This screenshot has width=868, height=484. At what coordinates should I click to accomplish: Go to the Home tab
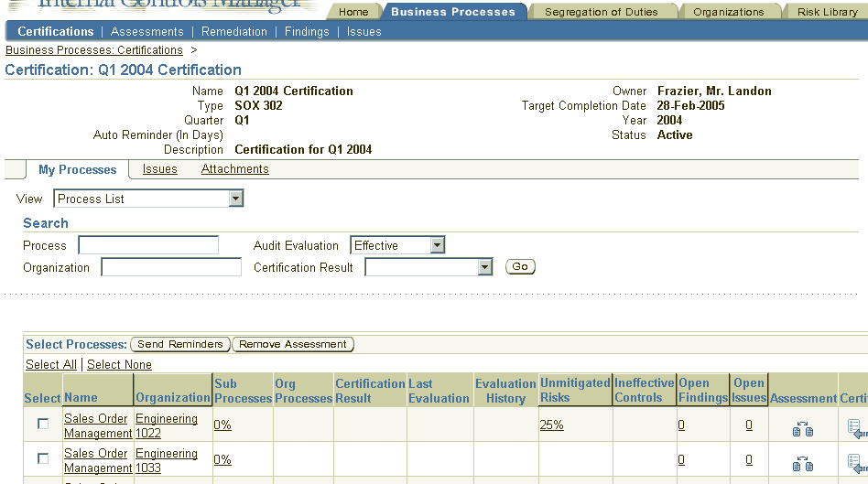[x=353, y=12]
